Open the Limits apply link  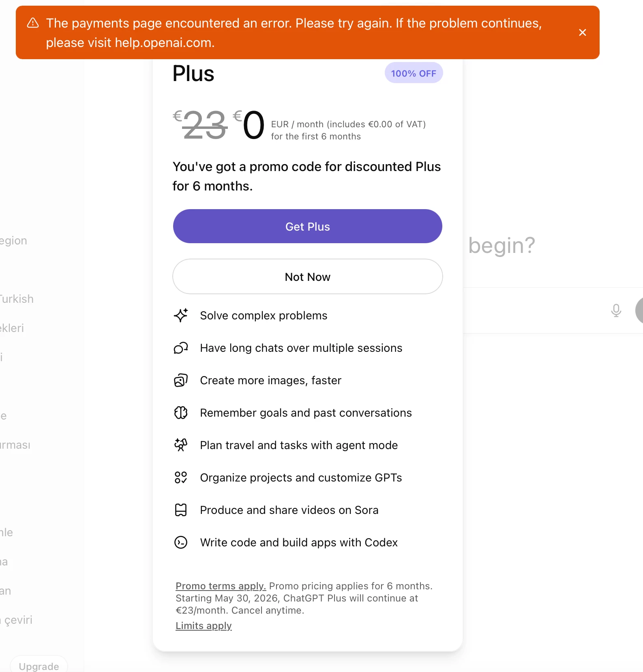point(204,625)
